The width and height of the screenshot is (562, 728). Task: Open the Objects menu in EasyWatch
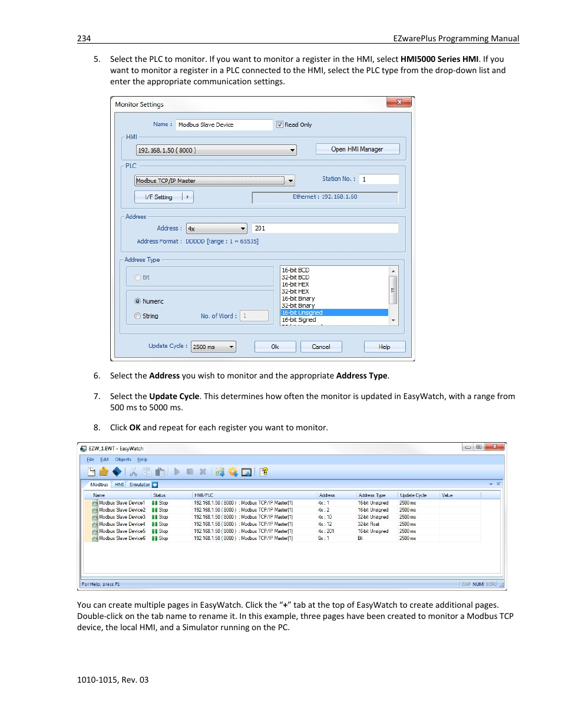(x=123, y=459)
